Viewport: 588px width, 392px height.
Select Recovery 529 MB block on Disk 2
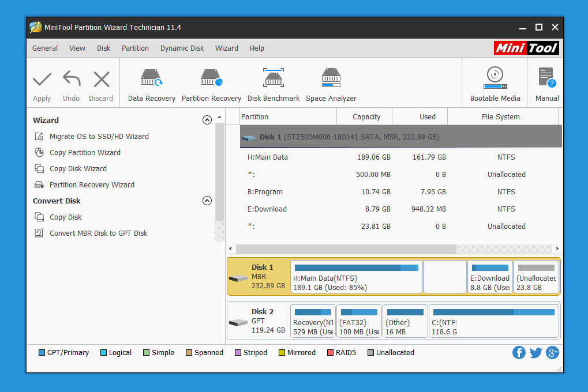(313, 321)
